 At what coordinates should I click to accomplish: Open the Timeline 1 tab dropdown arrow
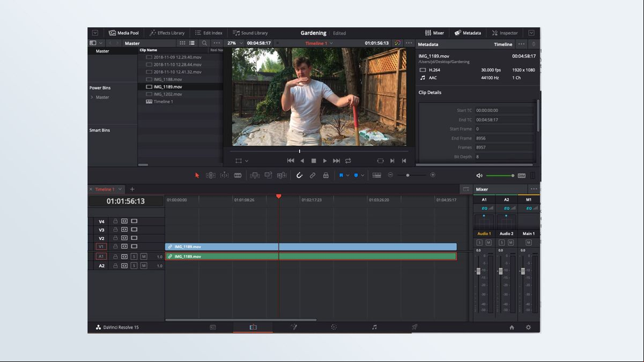point(120,189)
